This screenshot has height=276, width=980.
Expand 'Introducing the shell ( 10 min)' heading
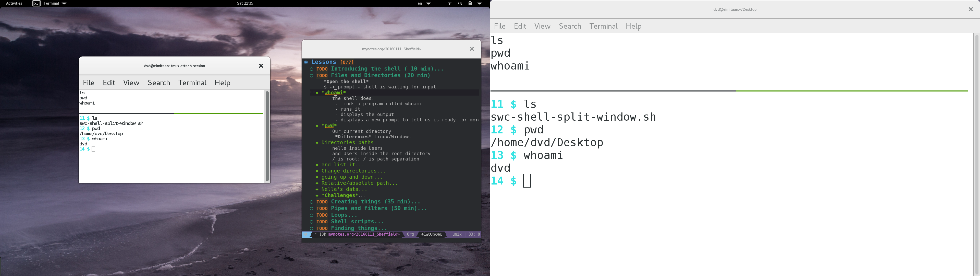(x=387, y=69)
